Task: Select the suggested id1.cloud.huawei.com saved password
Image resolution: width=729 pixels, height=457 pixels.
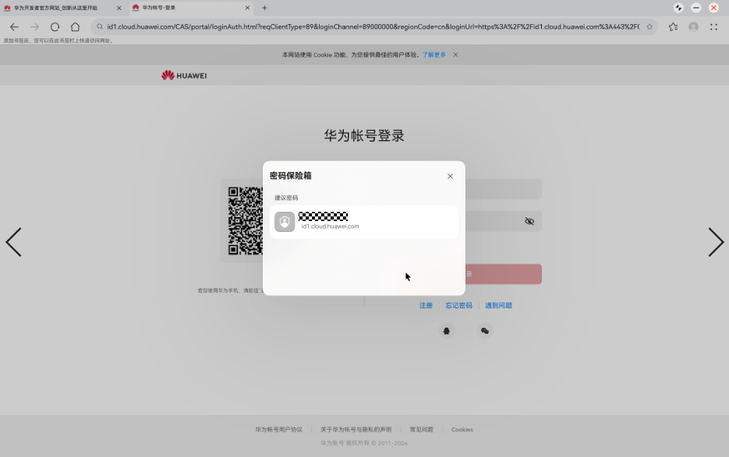Action: point(363,221)
